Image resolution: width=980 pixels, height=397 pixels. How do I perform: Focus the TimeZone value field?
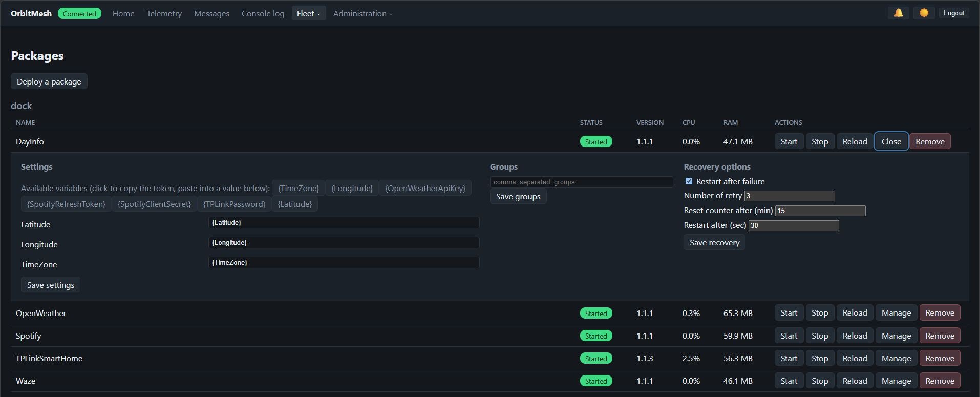point(344,262)
